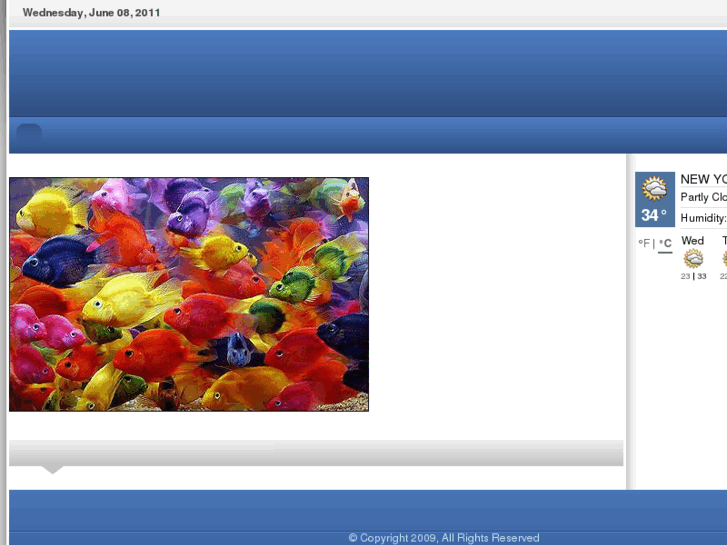Click the Copyright 2009 footer text

[444, 538]
